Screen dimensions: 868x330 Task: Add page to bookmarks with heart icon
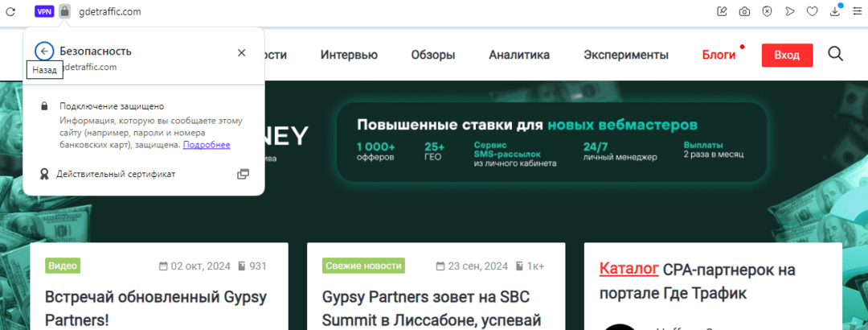[812, 11]
